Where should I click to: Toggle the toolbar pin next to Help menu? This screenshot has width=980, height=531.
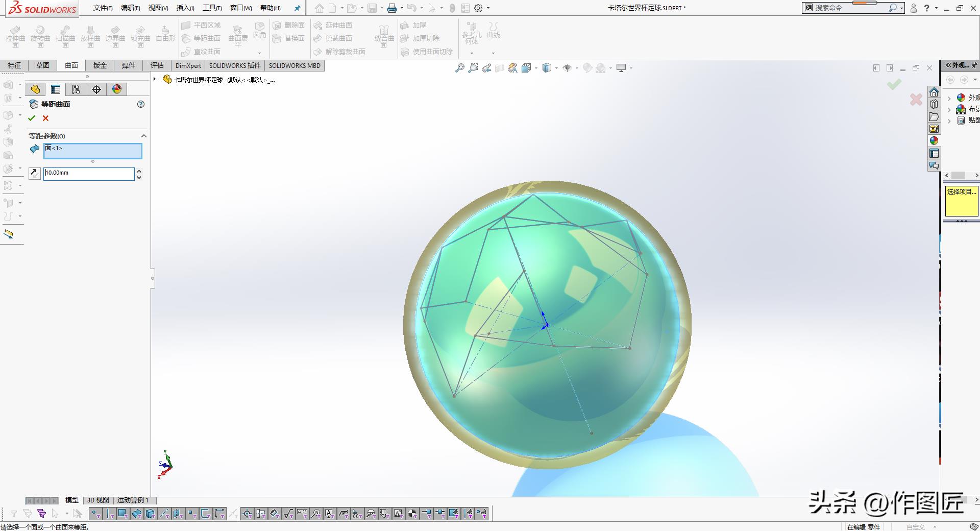(x=297, y=8)
